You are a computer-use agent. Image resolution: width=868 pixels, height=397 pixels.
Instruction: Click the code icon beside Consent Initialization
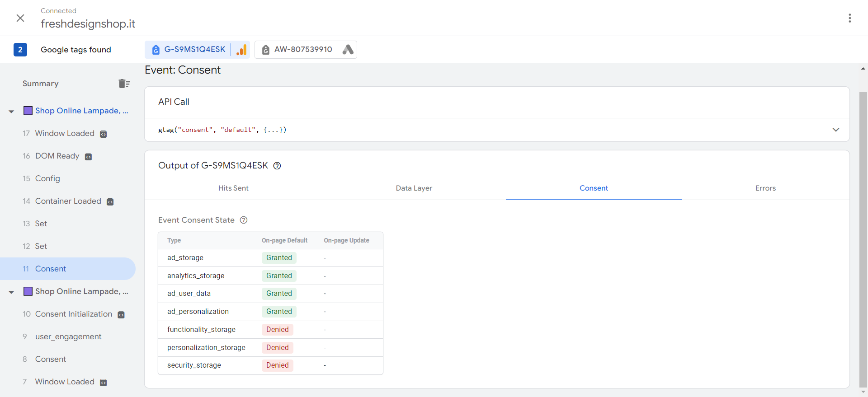pyautogui.click(x=121, y=314)
